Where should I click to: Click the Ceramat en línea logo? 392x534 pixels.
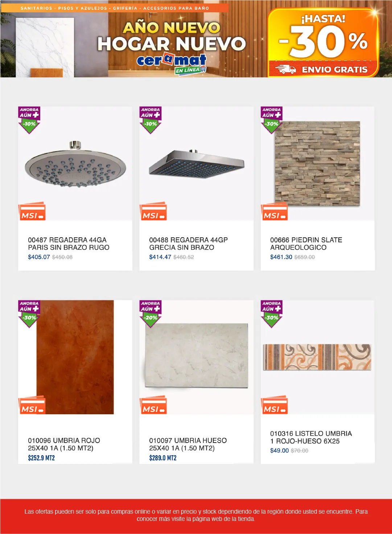point(172,63)
